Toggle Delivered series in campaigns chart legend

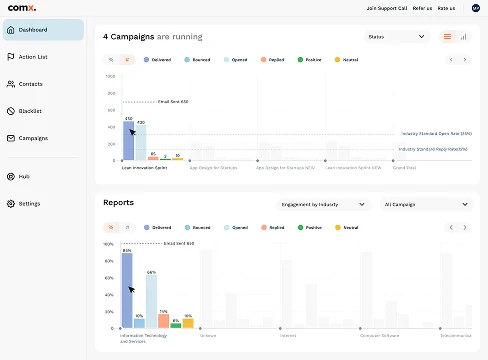pos(157,60)
